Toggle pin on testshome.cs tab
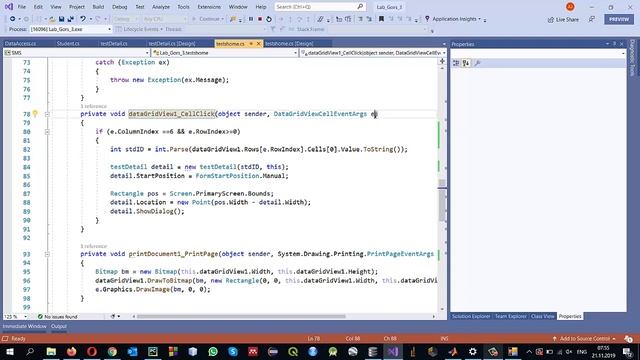Image resolution: width=640 pixels, height=360 pixels. (x=251, y=44)
